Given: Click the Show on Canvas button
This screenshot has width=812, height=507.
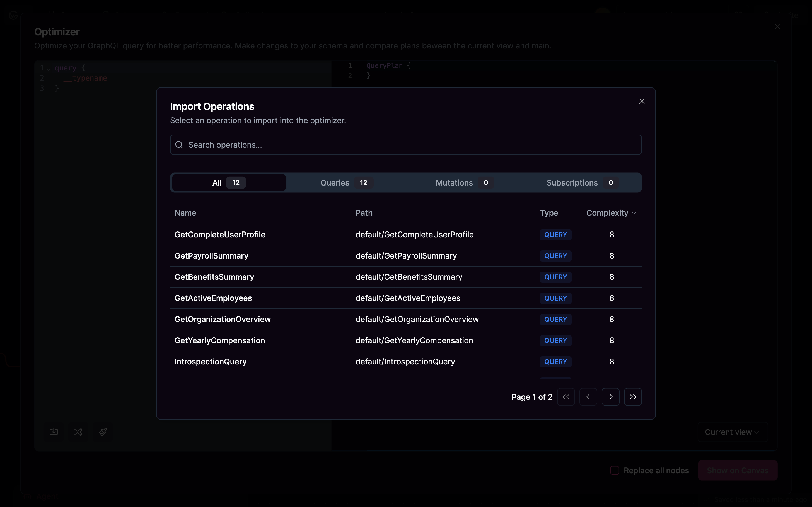Looking at the screenshot, I should click(738, 471).
